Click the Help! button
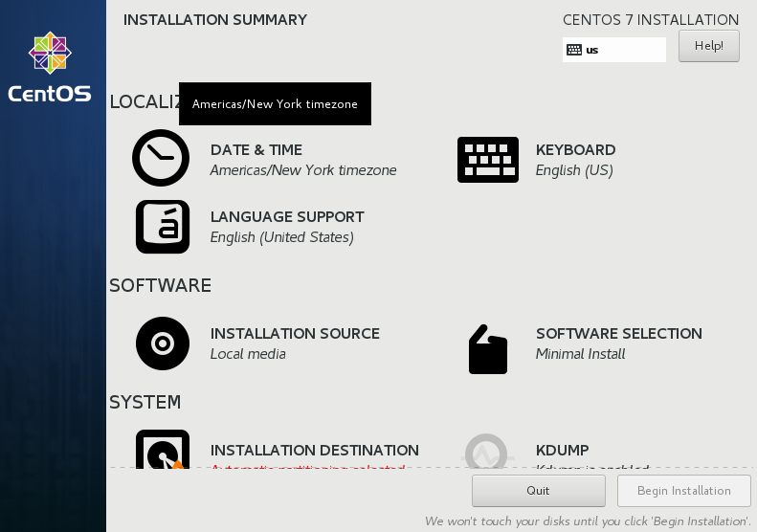This screenshot has width=757, height=532. coord(709,46)
